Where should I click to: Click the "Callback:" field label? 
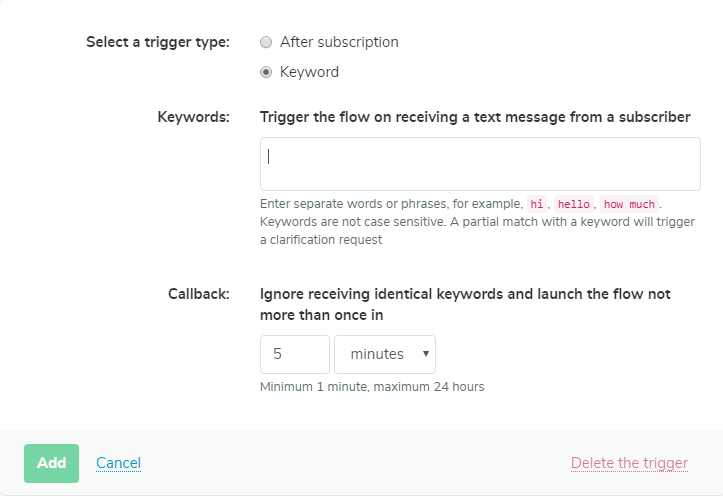pyautogui.click(x=199, y=294)
